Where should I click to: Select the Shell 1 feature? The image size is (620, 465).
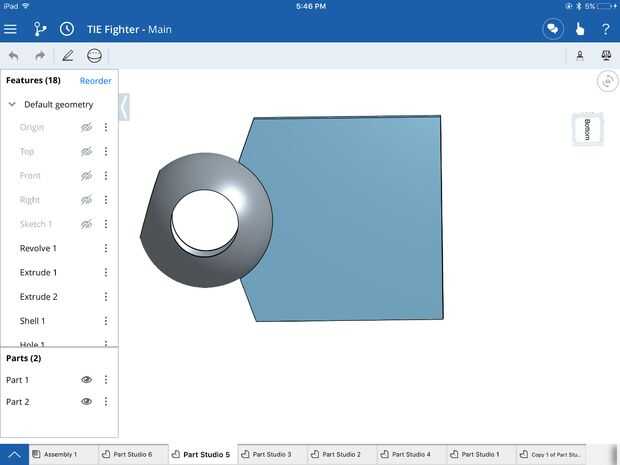click(x=32, y=321)
